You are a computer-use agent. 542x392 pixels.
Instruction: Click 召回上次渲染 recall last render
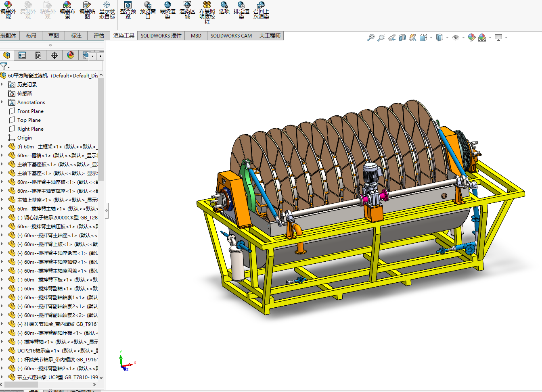click(261, 10)
